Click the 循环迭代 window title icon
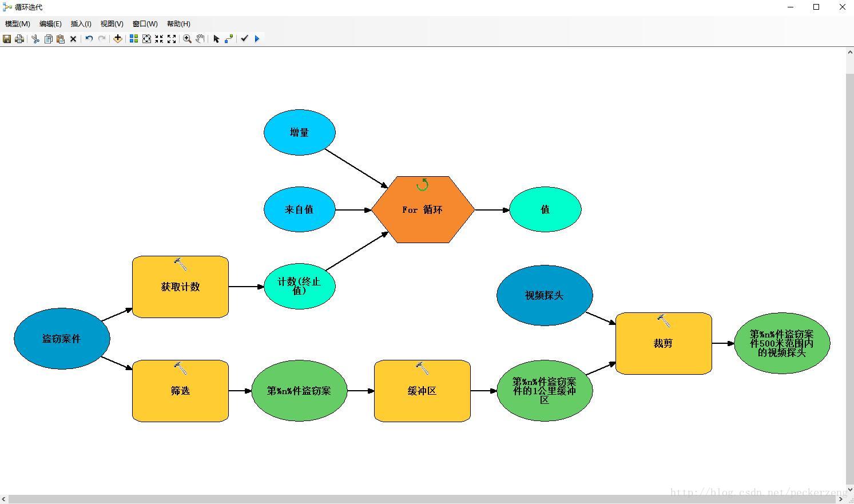This screenshot has height=504, width=854. point(7,7)
